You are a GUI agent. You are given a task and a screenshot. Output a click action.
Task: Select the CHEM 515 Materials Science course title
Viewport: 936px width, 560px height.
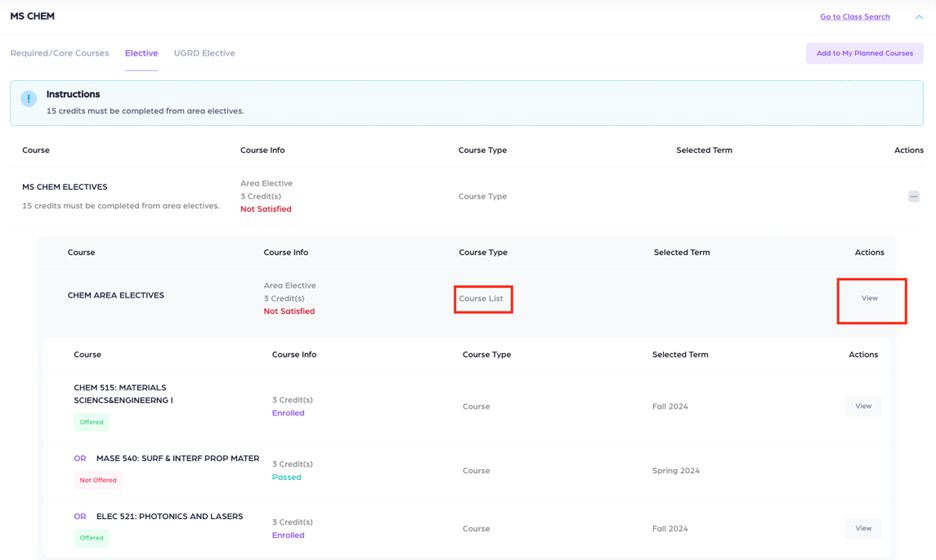click(x=120, y=394)
